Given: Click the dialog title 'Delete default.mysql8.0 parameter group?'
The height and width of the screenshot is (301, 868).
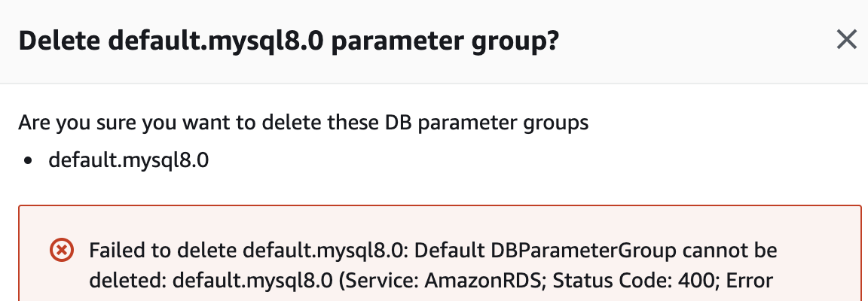Looking at the screenshot, I should click(289, 41).
